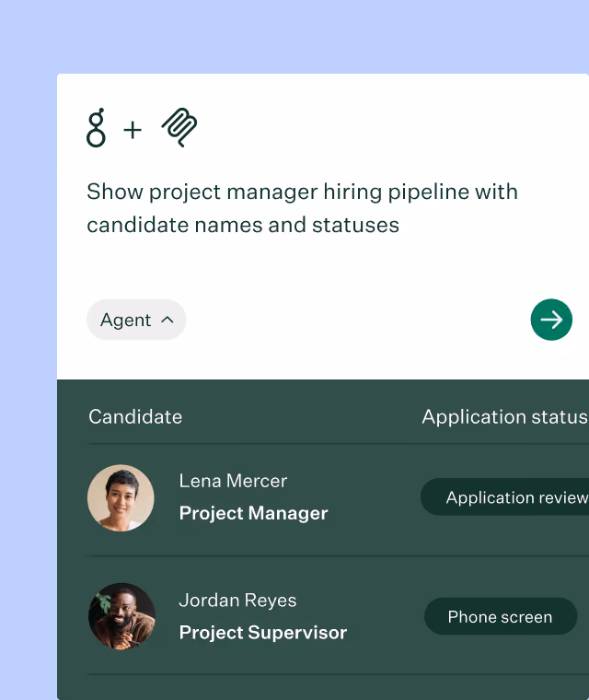Click the Application status column header
The height and width of the screenshot is (700, 589).
tap(505, 417)
